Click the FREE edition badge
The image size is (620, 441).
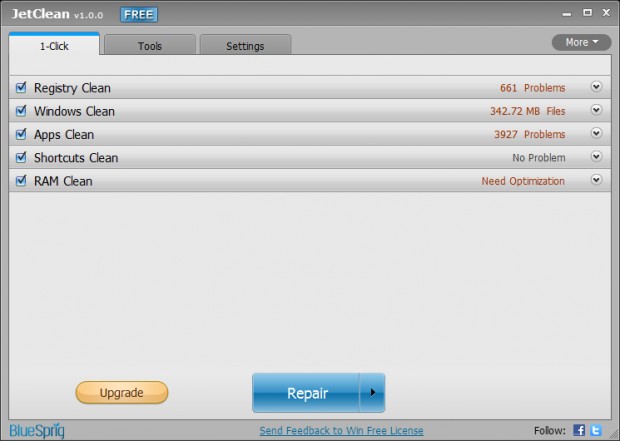click(x=139, y=15)
